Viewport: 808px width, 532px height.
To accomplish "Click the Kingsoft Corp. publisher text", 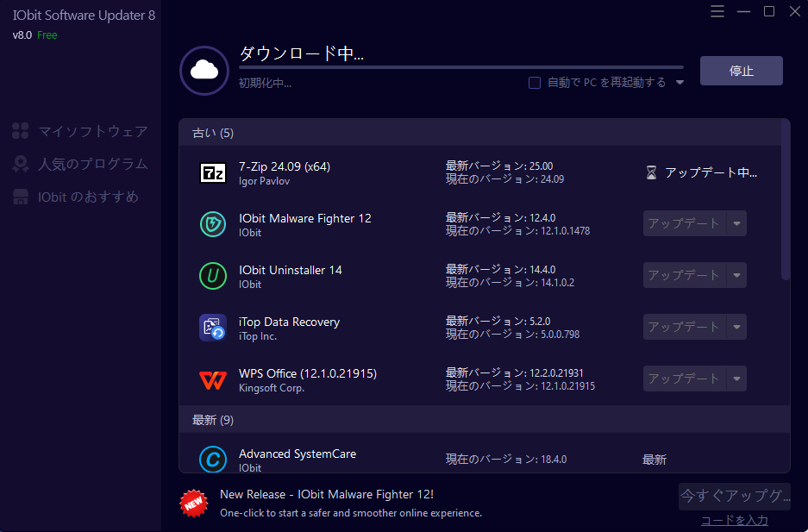I will click(272, 388).
